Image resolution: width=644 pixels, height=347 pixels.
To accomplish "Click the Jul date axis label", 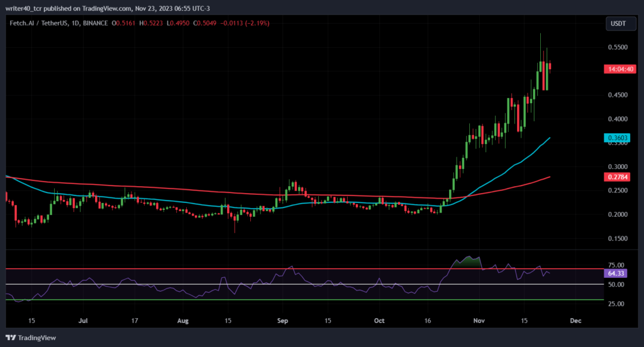I will pyautogui.click(x=83, y=321).
